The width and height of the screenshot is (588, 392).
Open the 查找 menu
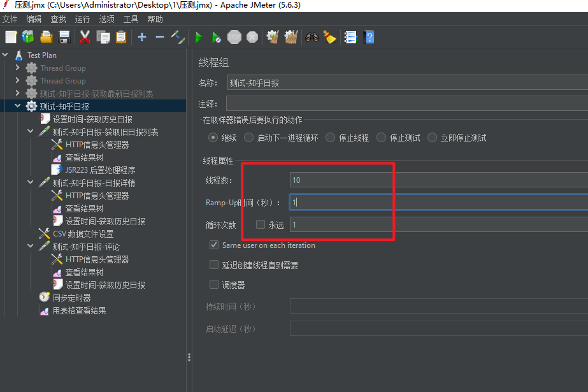[x=58, y=19]
